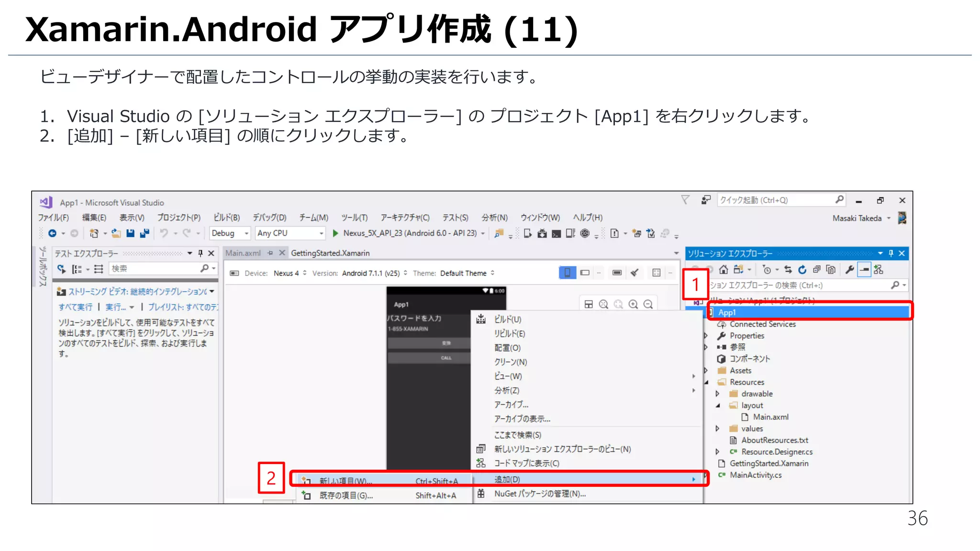Toggle Preview Selected Items button
Viewport: 980px width, 551px height.
click(x=864, y=269)
